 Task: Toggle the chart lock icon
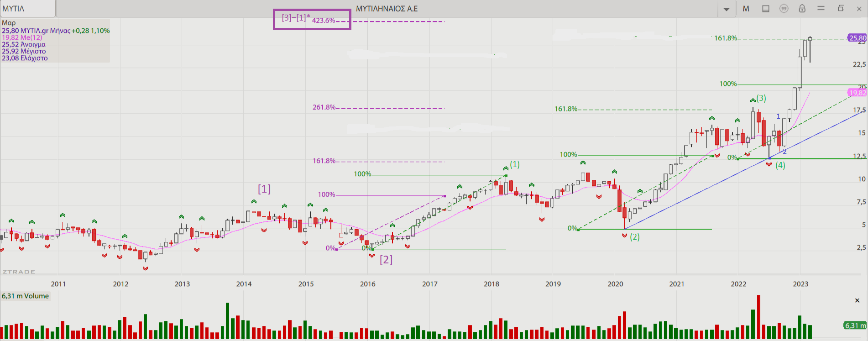coord(802,9)
